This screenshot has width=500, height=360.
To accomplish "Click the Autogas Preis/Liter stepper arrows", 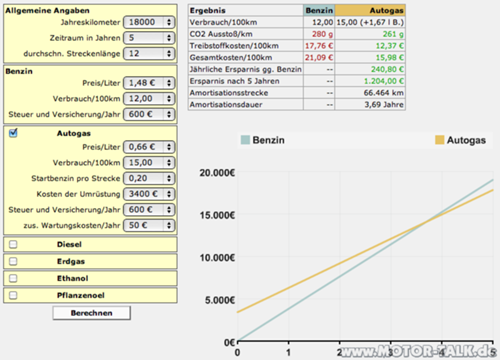I will coord(169,147).
